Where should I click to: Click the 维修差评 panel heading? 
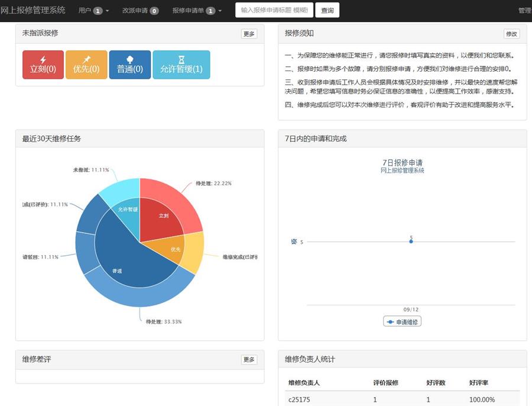coord(37,359)
